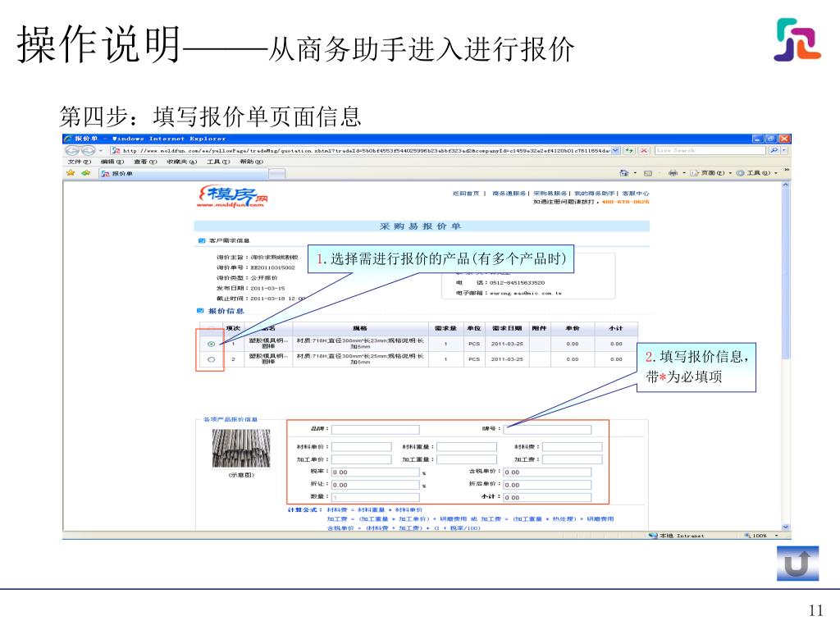Open the 工具(T) menu in menu bar
This screenshot has height=630, width=840.
218,162
